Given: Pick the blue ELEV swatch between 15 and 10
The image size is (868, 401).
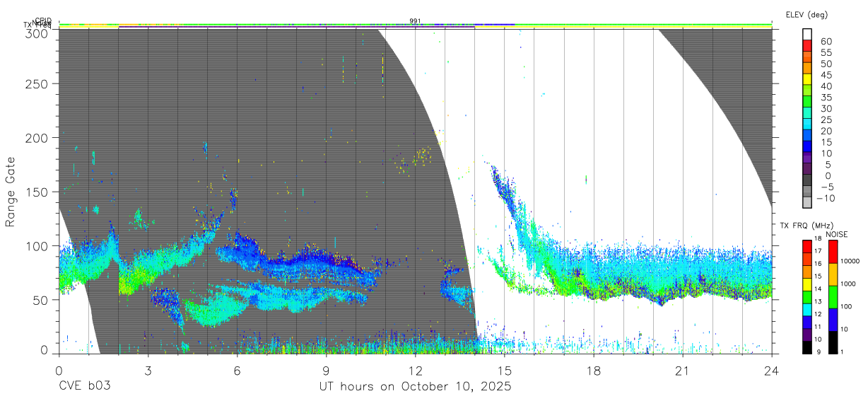Looking at the screenshot, I should point(807,147).
